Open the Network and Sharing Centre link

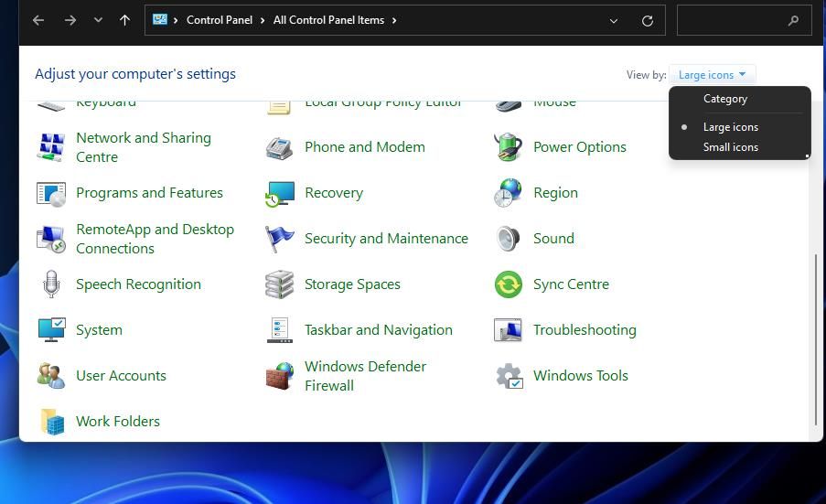(144, 147)
